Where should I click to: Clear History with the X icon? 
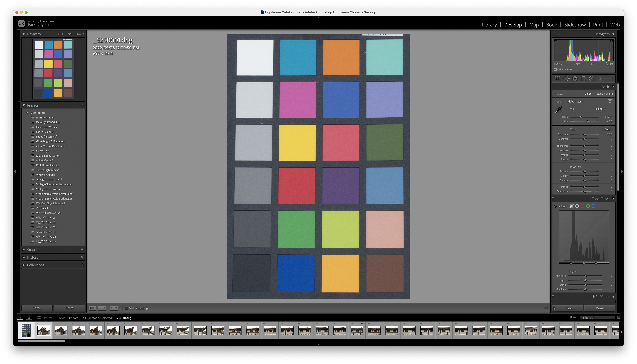click(x=82, y=257)
